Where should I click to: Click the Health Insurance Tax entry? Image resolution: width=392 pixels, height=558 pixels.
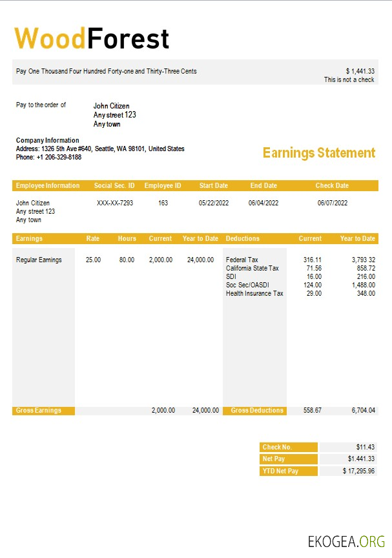254,293
